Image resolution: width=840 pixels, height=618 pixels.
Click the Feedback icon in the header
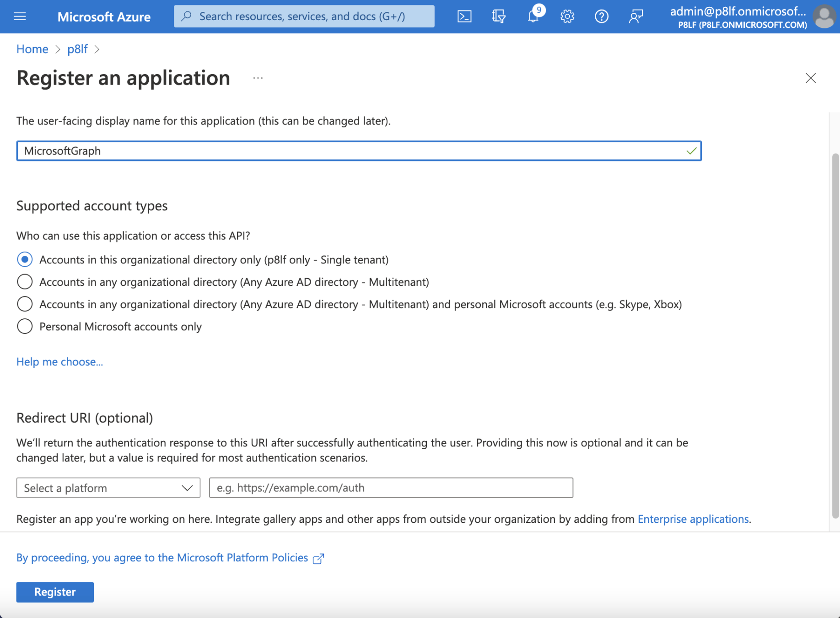click(636, 16)
